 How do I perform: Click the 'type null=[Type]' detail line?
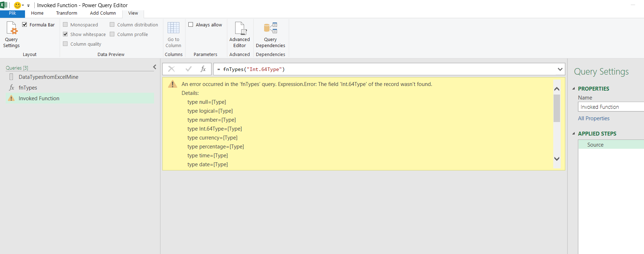207,102
